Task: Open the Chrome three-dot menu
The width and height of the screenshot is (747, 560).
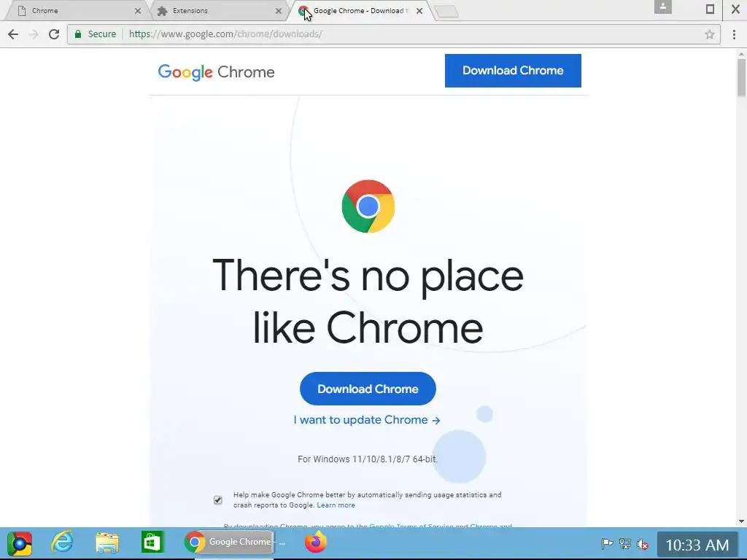Action: [734, 34]
